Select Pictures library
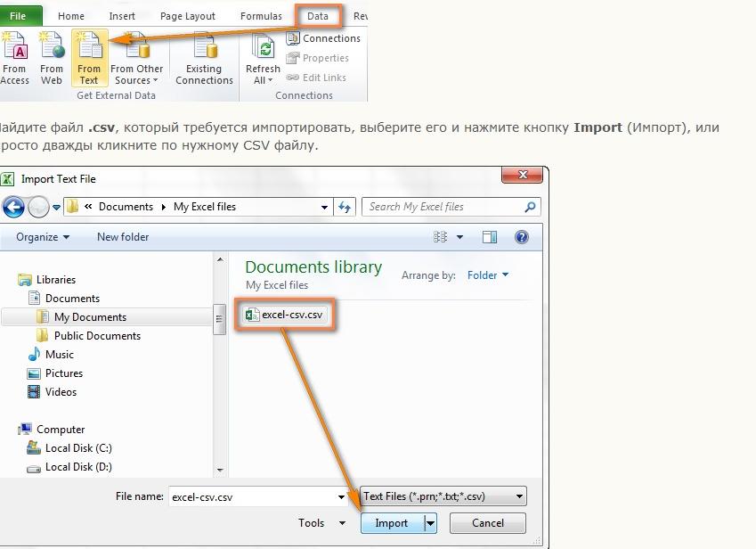 [x=55, y=373]
